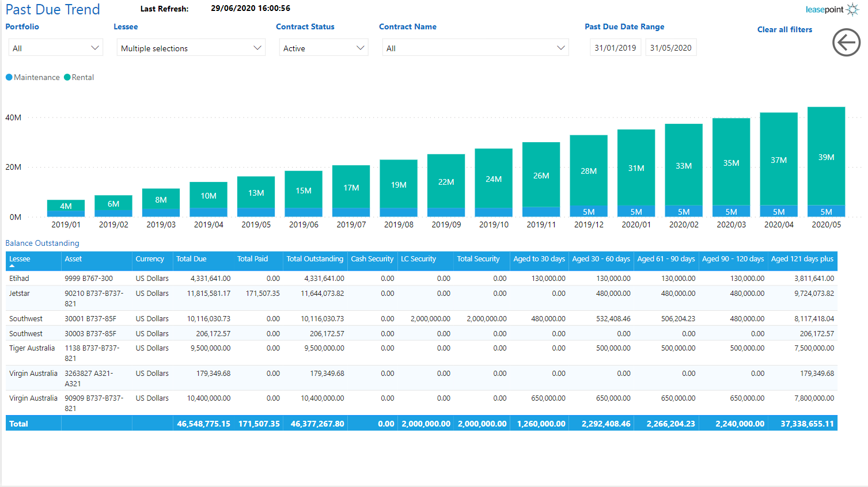The width and height of the screenshot is (868, 487).
Task: Click the 2019/09 Rental bar labeled 22M
Action: click(446, 181)
